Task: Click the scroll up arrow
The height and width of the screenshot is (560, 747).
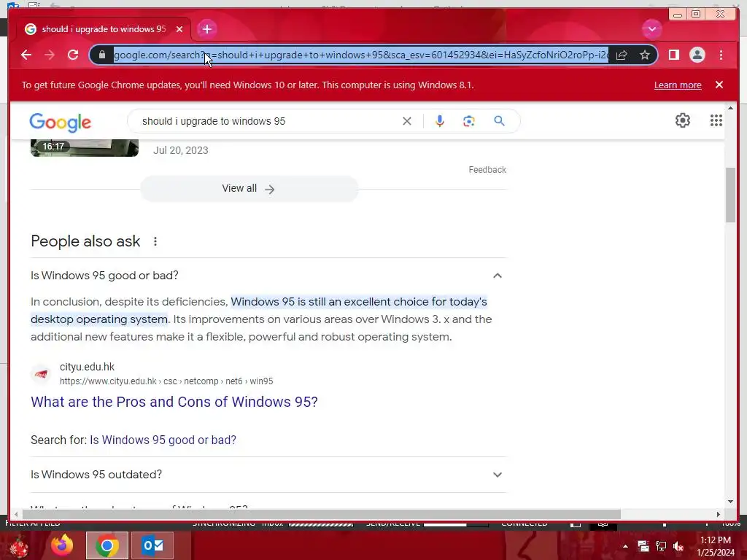Action: point(730,109)
